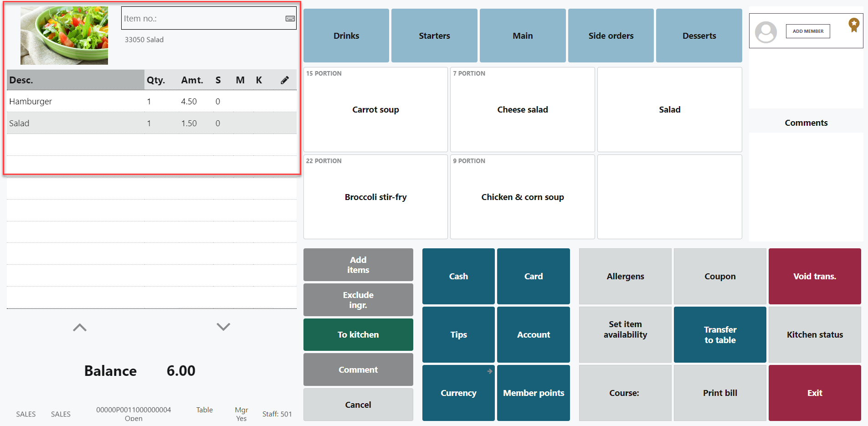Click the Salad amount 1.50
Screen dimensions: 868x426
(x=189, y=123)
